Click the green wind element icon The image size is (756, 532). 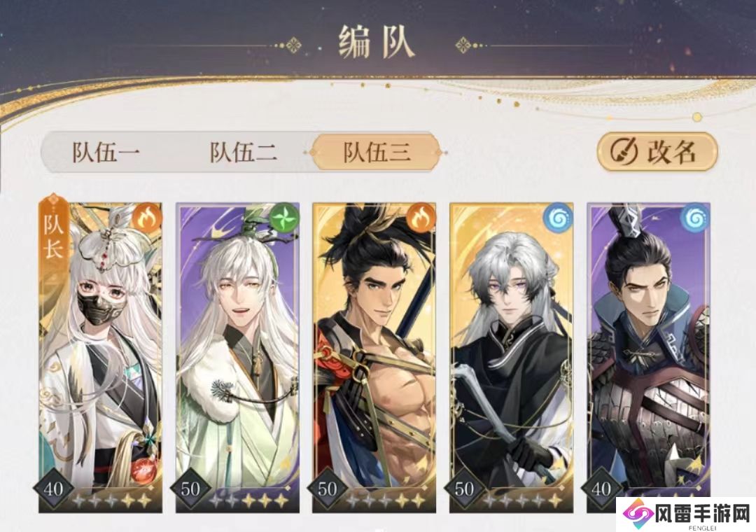coord(284,217)
